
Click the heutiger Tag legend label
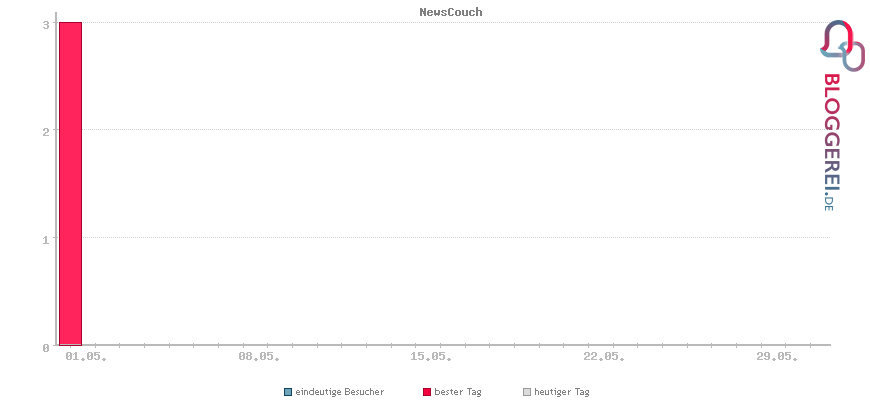coord(562,392)
